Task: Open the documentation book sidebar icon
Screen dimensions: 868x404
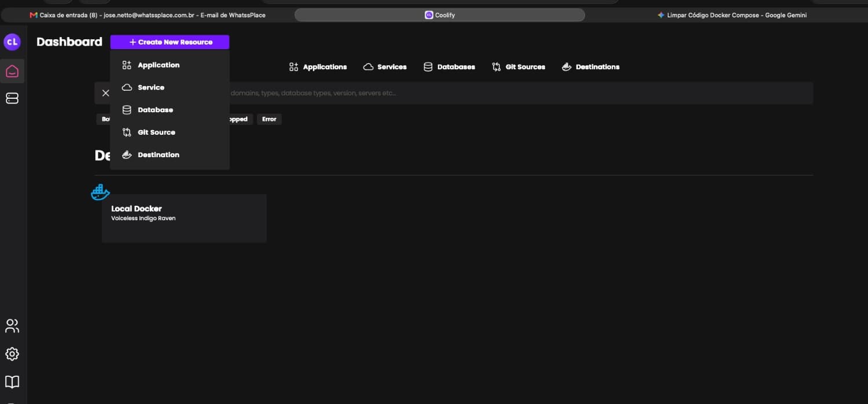Action: [12, 382]
